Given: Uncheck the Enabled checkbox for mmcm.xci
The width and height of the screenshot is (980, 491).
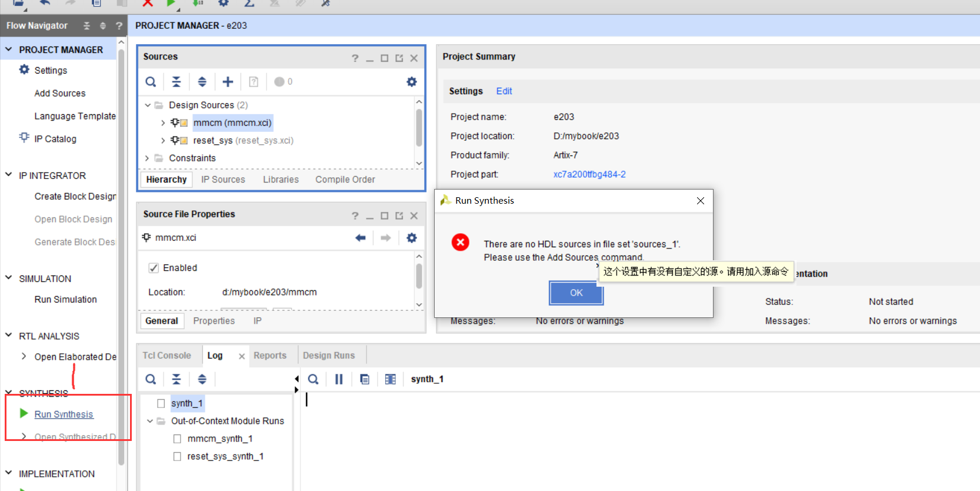Looking at the screenshot, I should click(154, 268).
